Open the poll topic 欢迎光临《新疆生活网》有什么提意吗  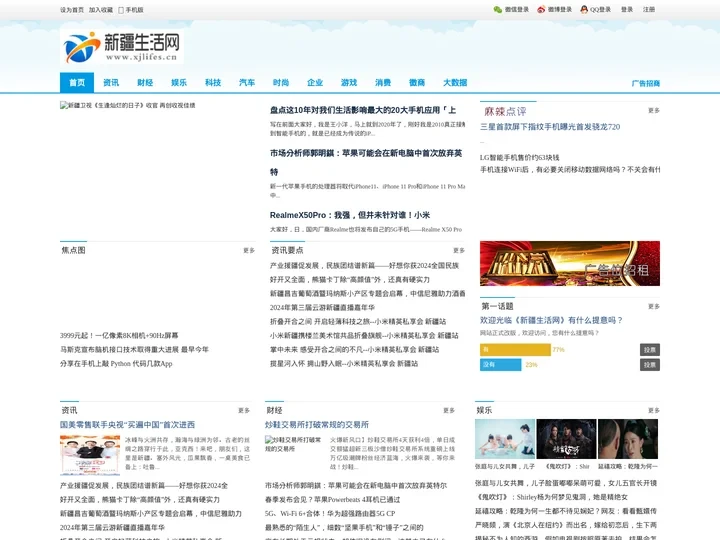(551, 320)
